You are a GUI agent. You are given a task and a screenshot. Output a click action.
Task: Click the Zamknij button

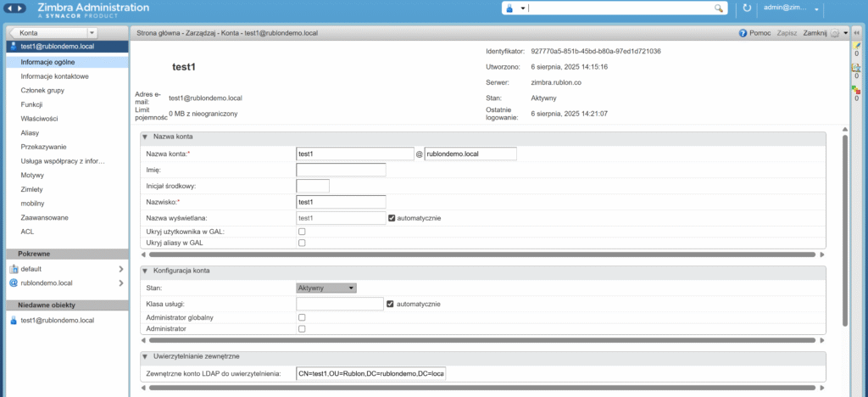[x=814, y=33]
